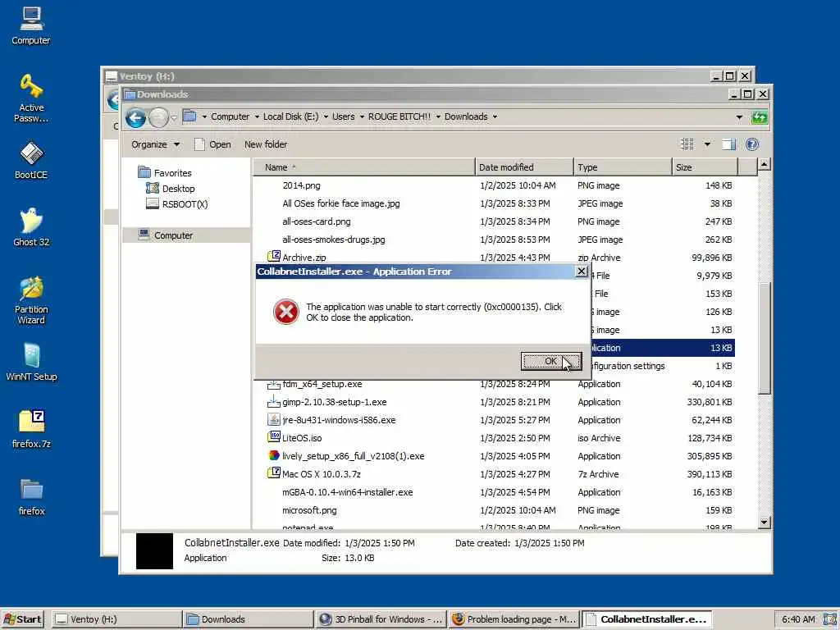Select Mac OS X 10.0.3.7z icon
This screenshot has width=840, height=630.
274,473
